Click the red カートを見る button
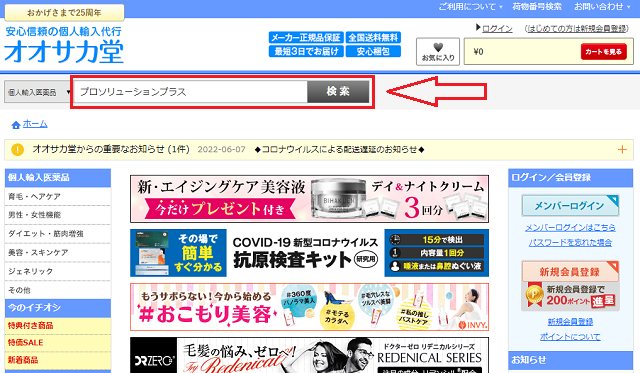The height and width of the screenshot is (373, 640). coord(603,51)
